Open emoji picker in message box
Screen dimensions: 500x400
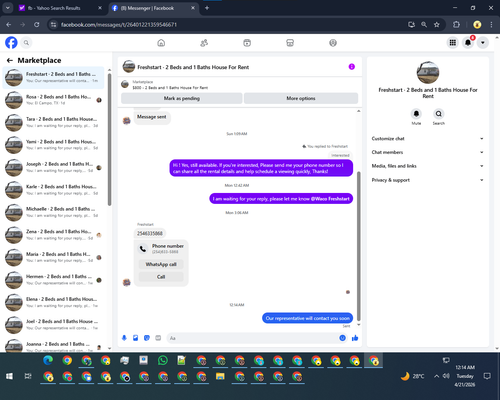click(342, 338)
